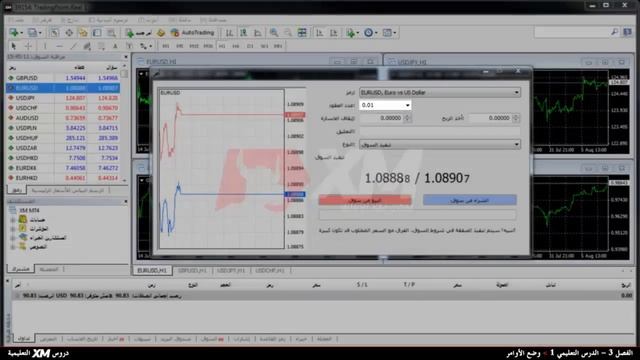
Task: Open the templates toolbar icon
Action: coord(388,33)
